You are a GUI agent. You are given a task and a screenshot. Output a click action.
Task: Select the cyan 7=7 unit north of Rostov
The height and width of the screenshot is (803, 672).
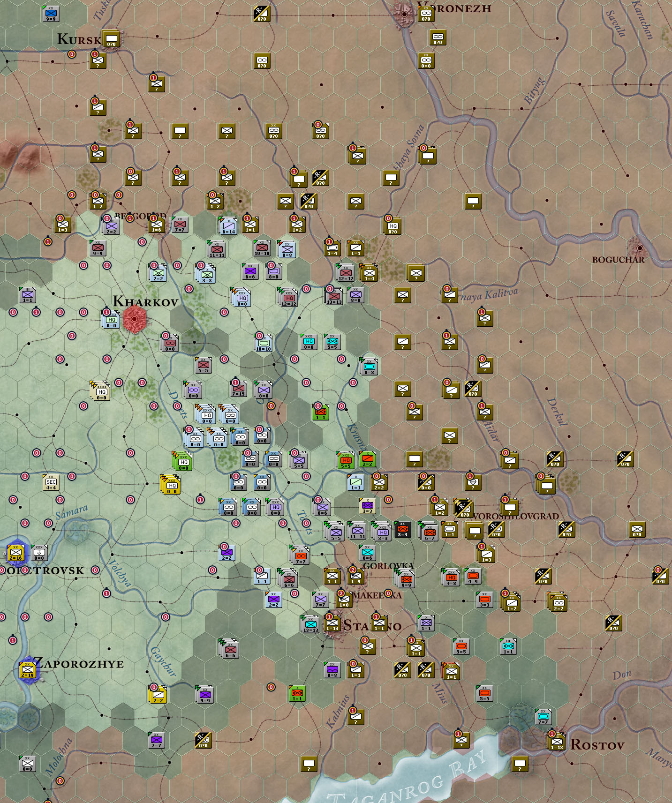click(x=544, y=717)
